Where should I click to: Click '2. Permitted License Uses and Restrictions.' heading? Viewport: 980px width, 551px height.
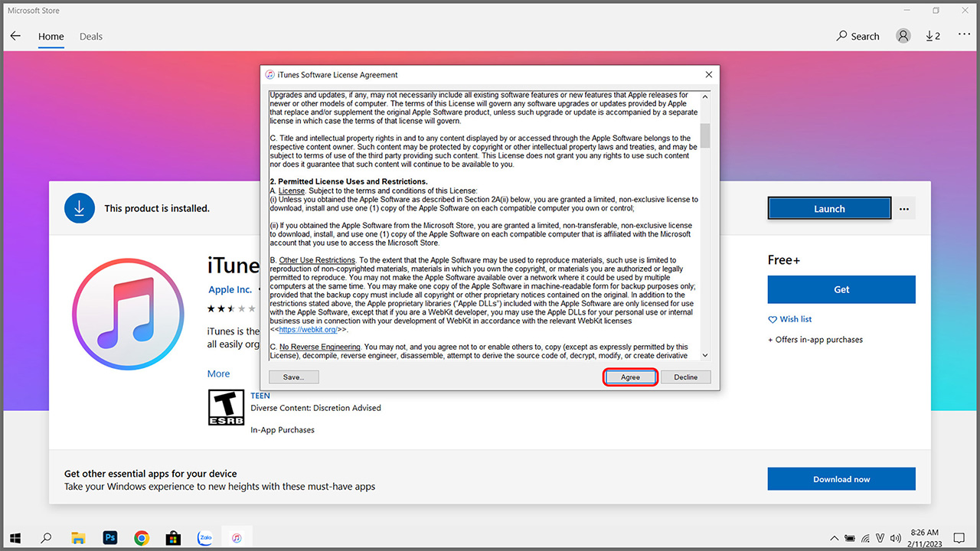[348, 181]
